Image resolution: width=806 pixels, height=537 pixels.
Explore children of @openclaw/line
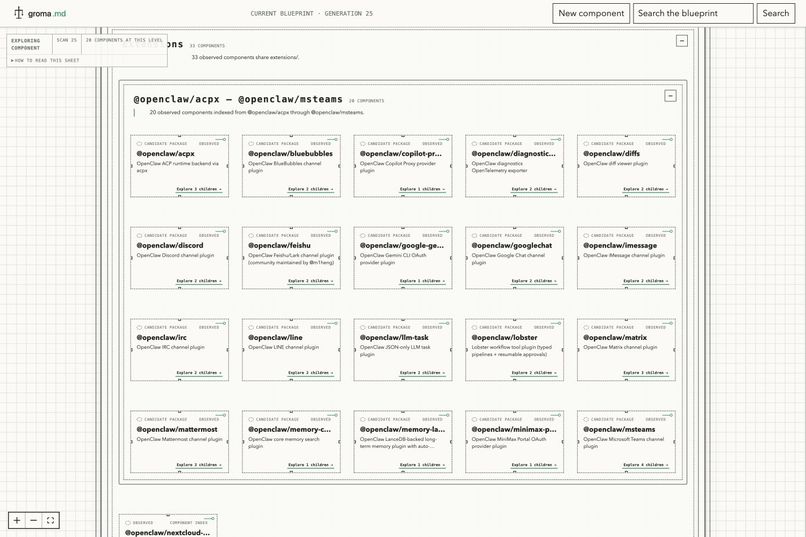(310, 373)
